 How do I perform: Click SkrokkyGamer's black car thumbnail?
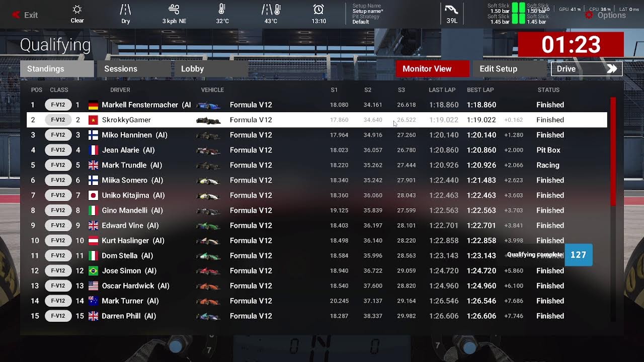click(208, 121)
